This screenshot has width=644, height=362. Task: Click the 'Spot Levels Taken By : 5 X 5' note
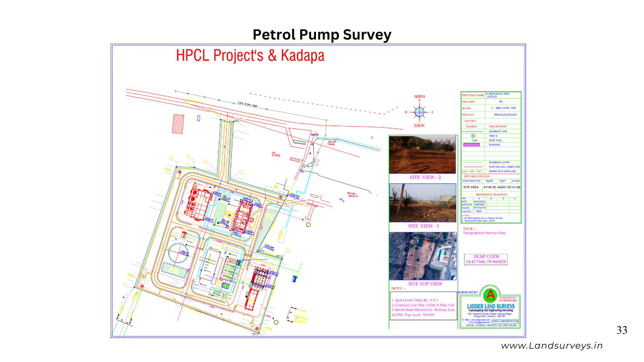415,300
